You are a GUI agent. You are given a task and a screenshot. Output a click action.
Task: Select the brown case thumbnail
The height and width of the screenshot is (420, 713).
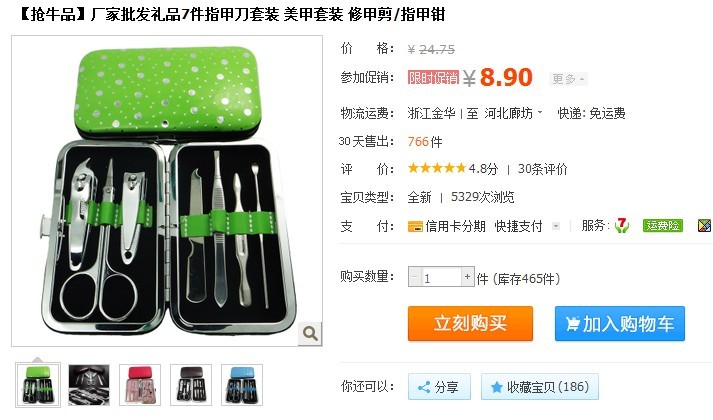point(191,385)
